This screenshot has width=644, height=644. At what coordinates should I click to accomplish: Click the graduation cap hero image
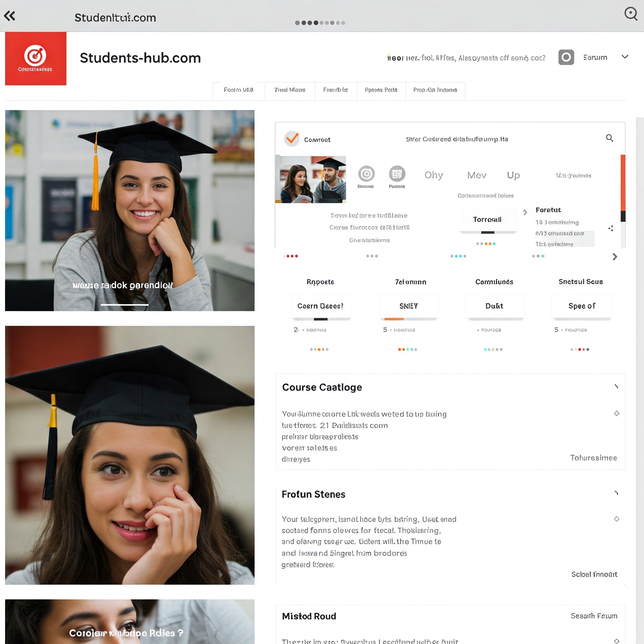tap(130, 210)
